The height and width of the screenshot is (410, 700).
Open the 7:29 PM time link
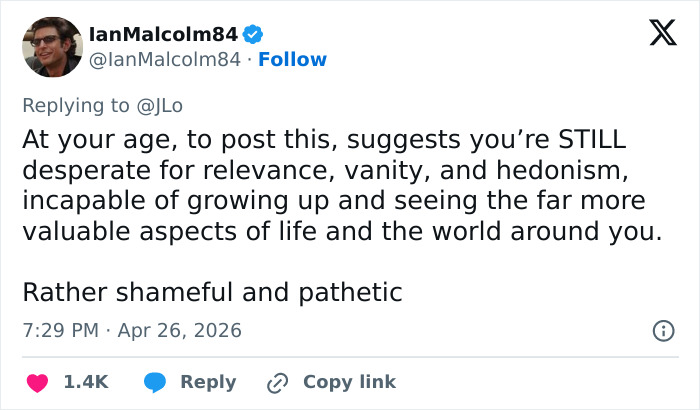(x=59, y=330)
